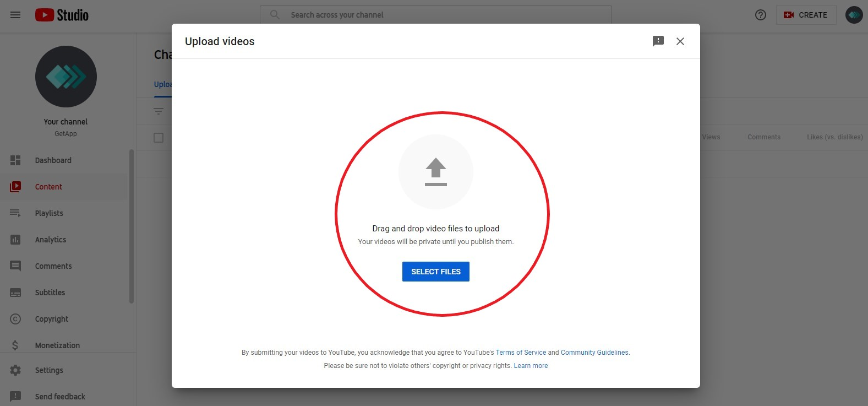Open the help question mark icon
868x406 pixels.
pos(761,15)
